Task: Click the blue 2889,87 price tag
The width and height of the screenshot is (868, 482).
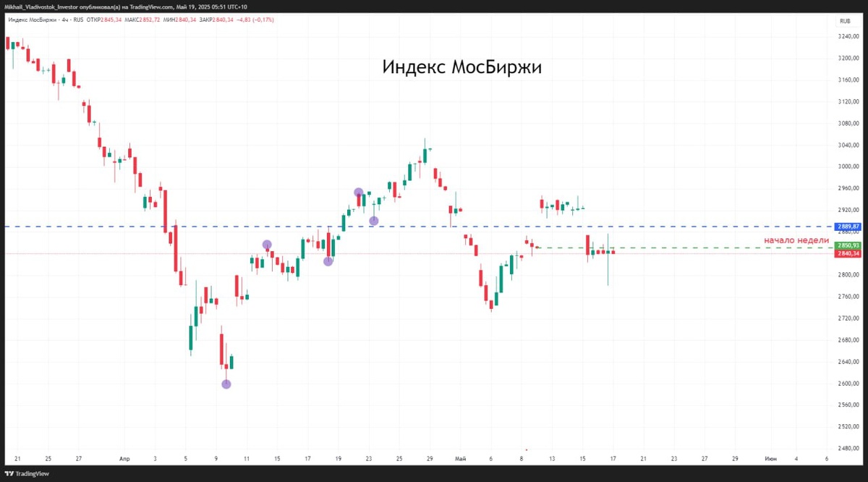Action: pos(847,227)
